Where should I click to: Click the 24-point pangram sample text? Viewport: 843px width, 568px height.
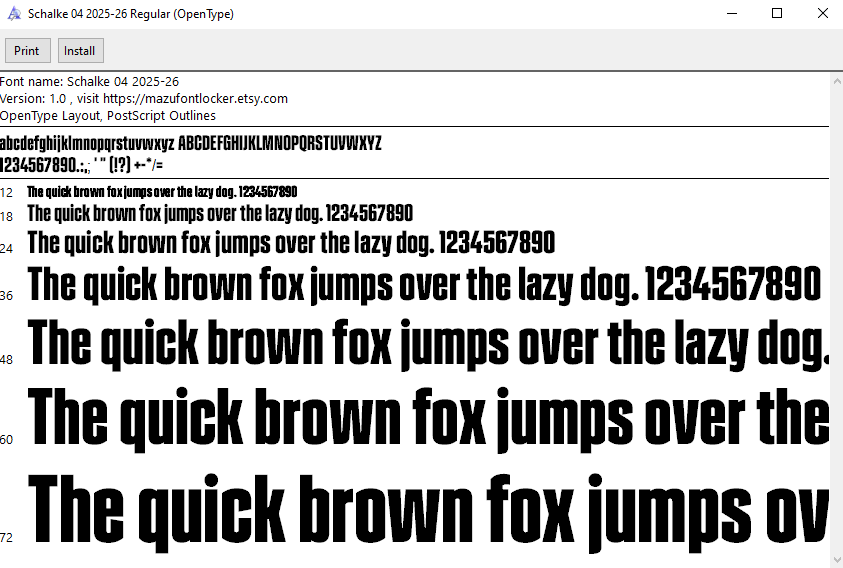point(290,243)
